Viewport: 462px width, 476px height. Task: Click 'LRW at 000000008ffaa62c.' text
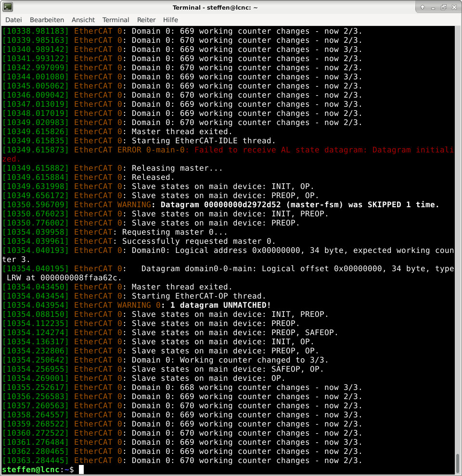tap(64, 278)
